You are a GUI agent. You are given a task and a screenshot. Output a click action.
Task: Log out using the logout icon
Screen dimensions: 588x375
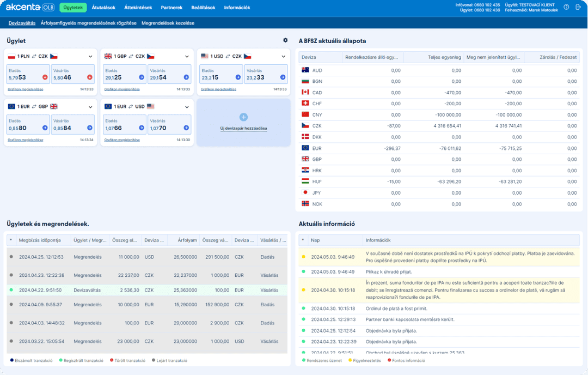578,7
